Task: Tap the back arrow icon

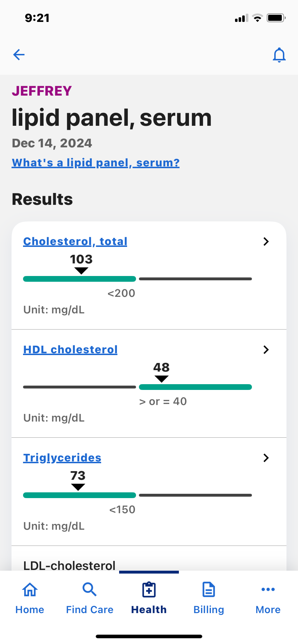Action: (x=19, y=55)
